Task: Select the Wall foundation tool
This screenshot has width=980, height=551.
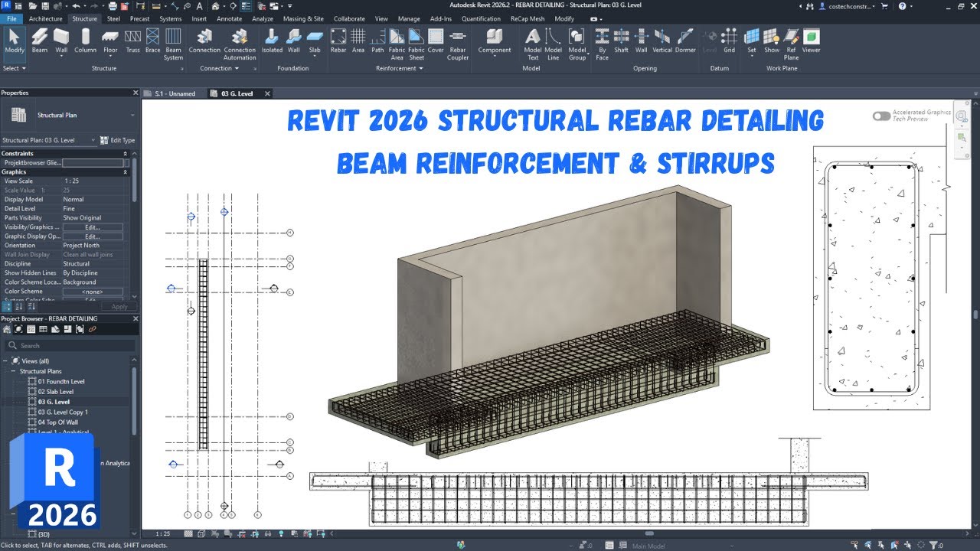Action: (294, 41)
